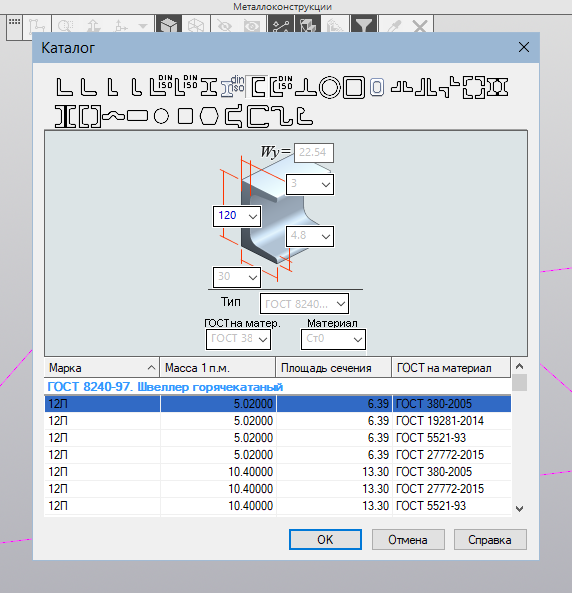Sort by Площадь сечения column header
Viewport: 572px width, 593px height.
point(333,367)
